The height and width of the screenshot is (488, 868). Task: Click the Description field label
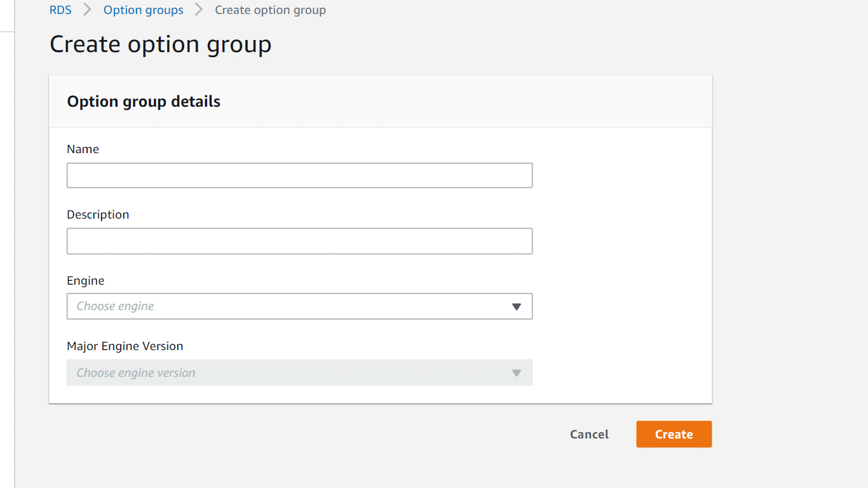pyautogui.click(x=98, y=215)
